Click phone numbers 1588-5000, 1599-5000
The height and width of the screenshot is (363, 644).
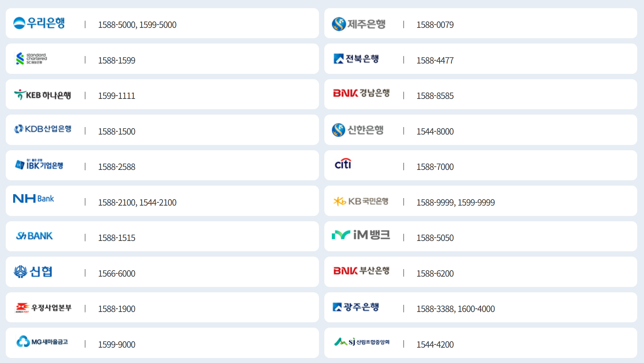(137, 25)
